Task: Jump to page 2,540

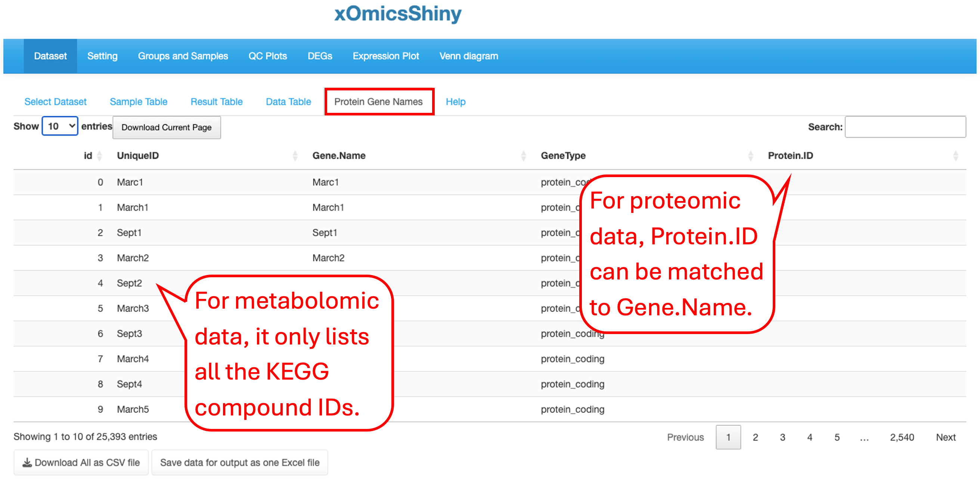Action: [x=901, y=438]
